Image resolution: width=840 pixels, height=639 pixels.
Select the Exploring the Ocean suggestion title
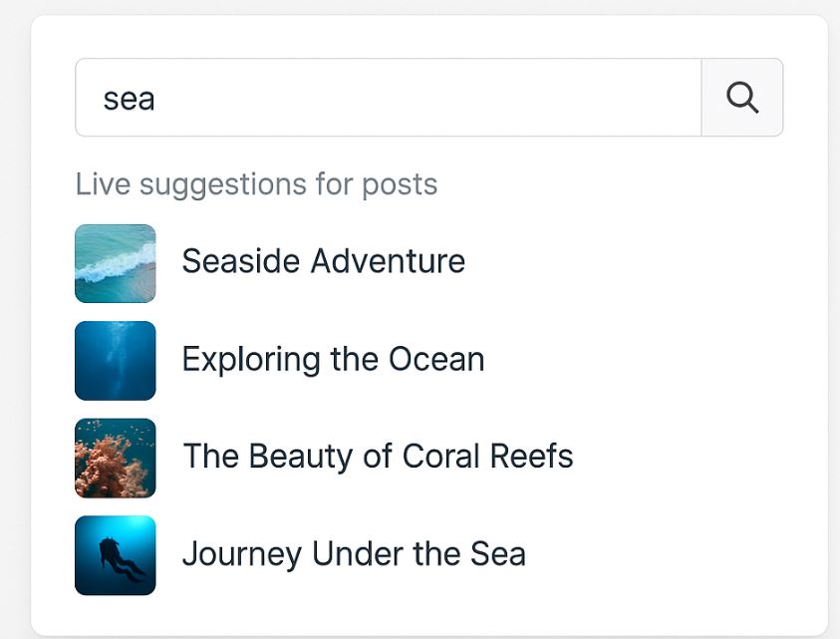(333, 359)
